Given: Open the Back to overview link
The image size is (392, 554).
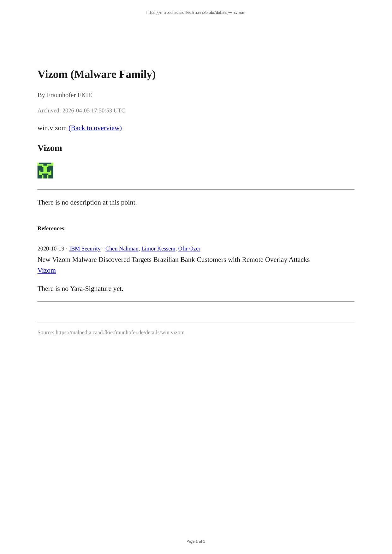Looking at the screenshot, I should point(95,128).
